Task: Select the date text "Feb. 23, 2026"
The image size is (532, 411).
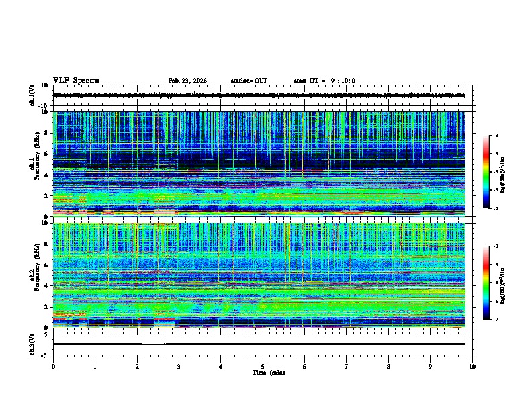Action: coord(187,81)
